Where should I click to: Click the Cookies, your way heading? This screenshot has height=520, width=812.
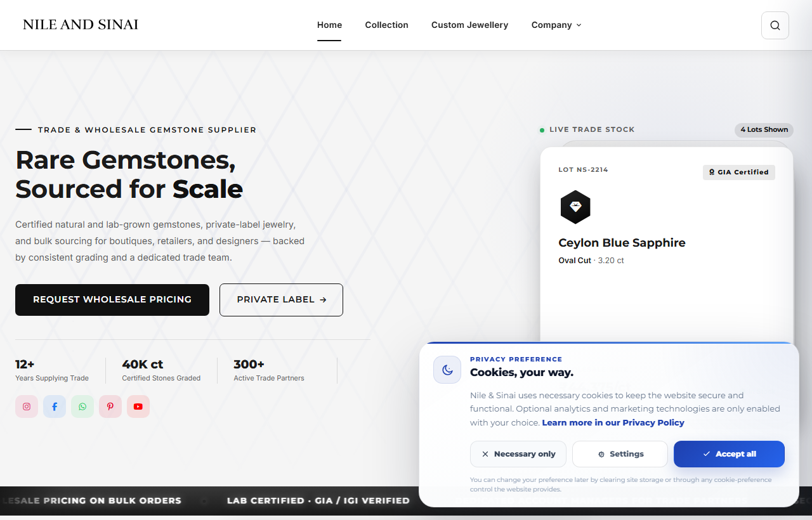tap(521, 372)
